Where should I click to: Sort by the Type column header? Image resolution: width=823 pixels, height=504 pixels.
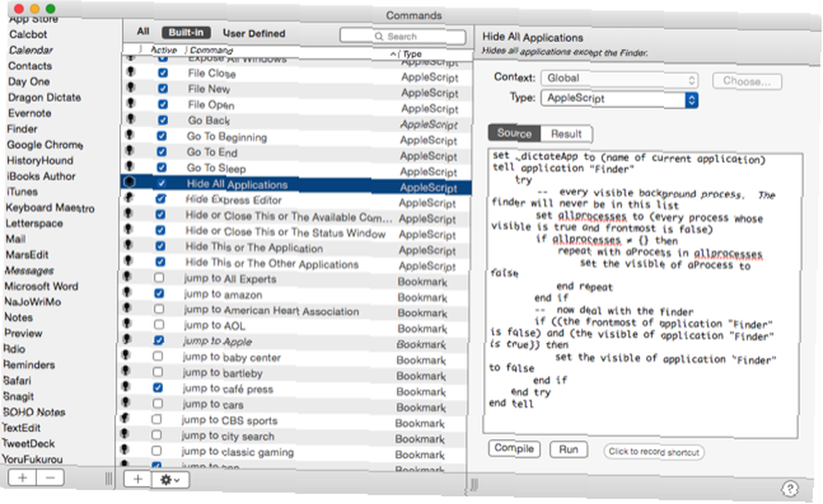pos(412,53)
